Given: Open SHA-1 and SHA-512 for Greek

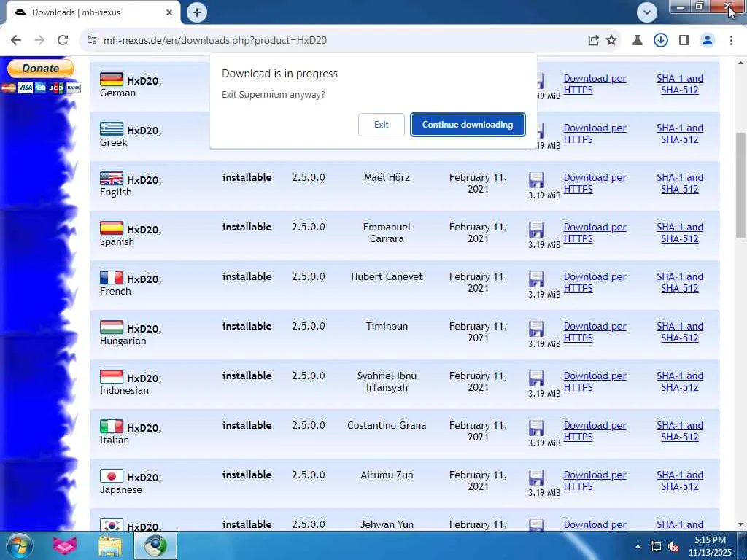Looking at the screenshot, I should (680, 134).
